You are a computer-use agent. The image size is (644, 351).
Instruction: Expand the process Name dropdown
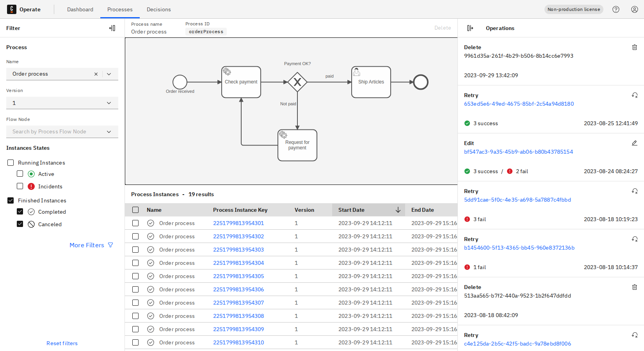[x=109, y=74]
